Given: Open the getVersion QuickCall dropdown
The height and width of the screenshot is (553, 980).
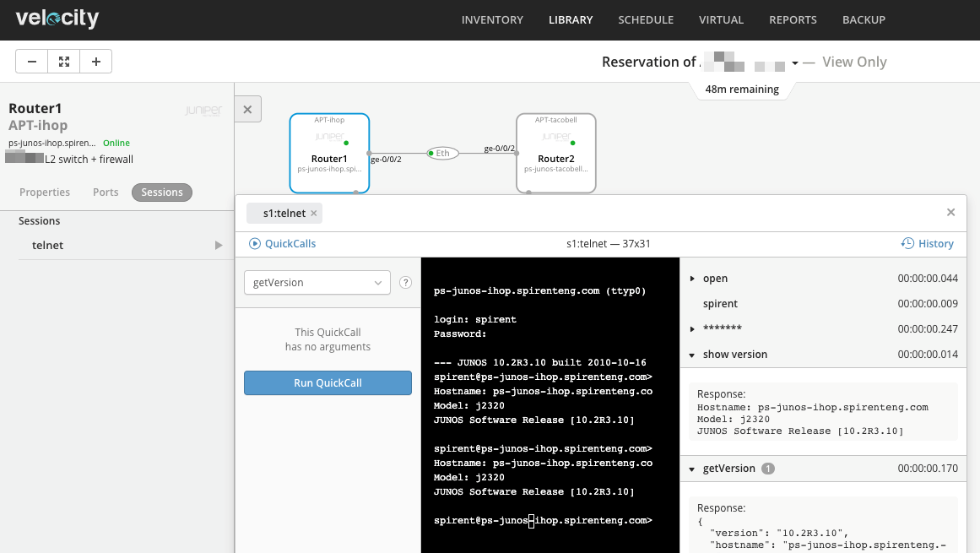Looking at the screenshot, I should pos(317,283).
